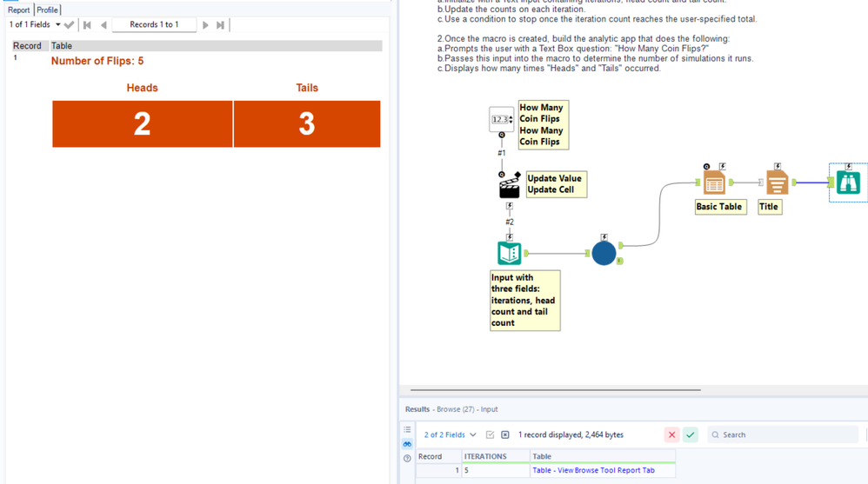Click the help question mark icon in Results
Screen dimensions: 868x484
(x=407, y=459)
